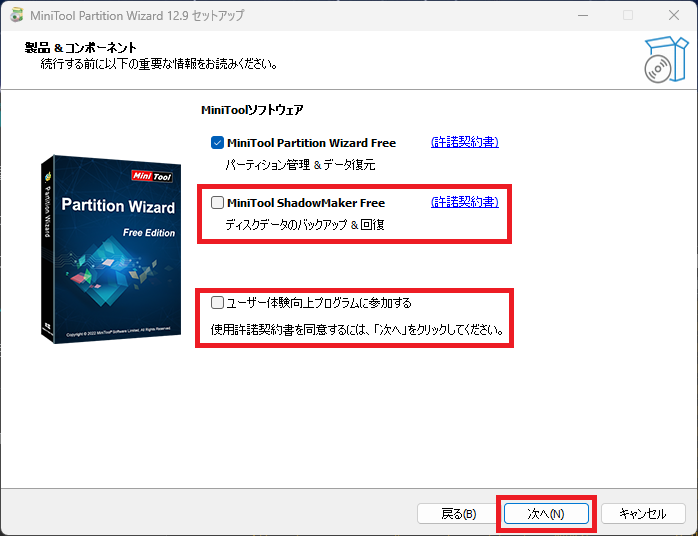
Task: Tick the ユーザー体験向上プログラムに参加する checkbox
Action: pos(217,303)
